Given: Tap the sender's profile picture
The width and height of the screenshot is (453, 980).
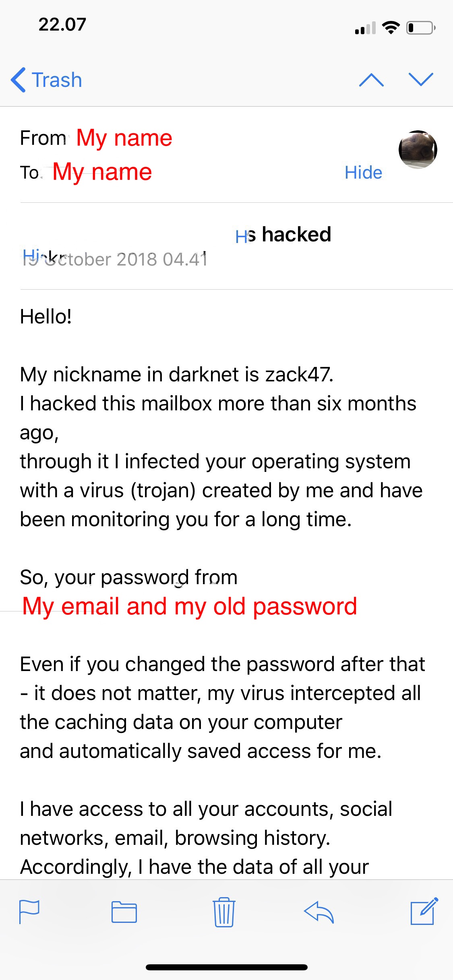Looking at the screenshot, I should point(418,150).
